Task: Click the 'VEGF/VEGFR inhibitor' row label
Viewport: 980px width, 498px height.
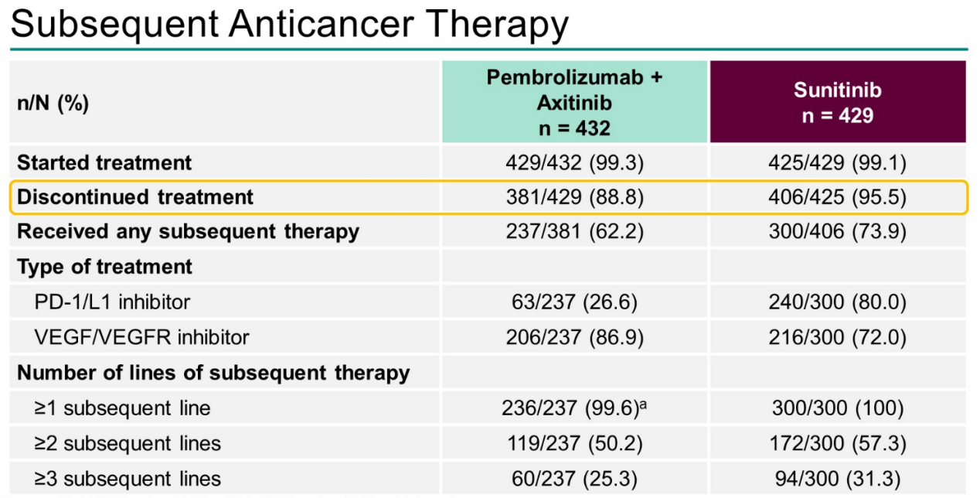Action: click(141, 337)
